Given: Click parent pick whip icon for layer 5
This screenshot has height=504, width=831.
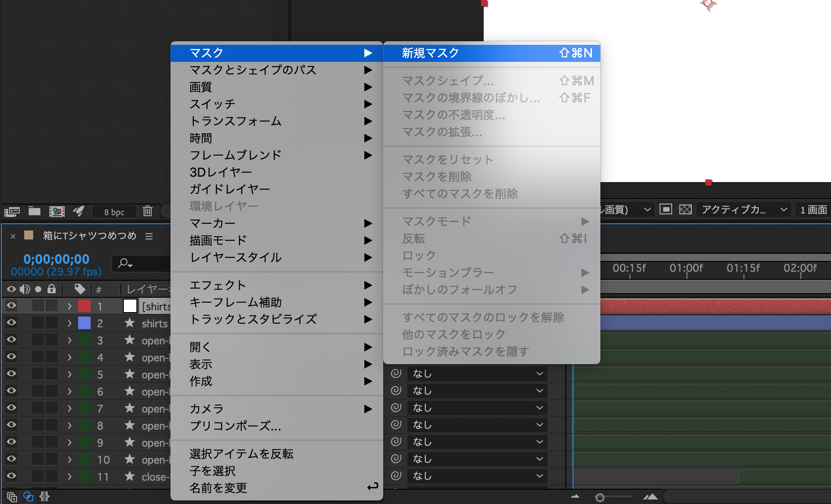Looking at the screenshot, I should (x=396, y=373).
